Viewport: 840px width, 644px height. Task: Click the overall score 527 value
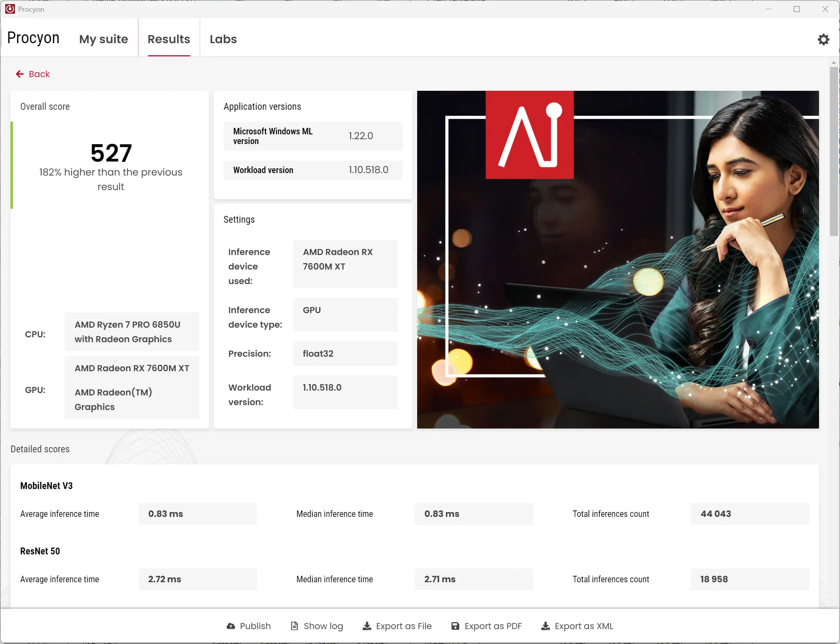[x=111, y=153]
